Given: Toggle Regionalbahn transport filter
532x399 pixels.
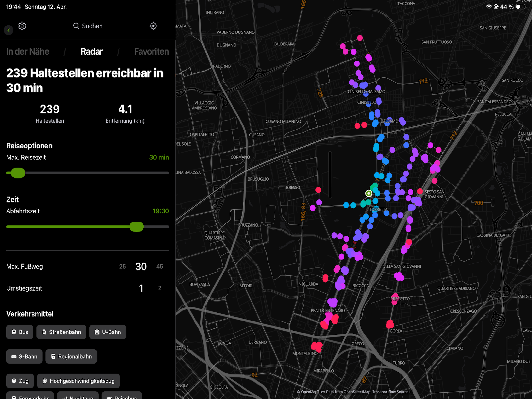Looking at the screenshot, I should tap(71, 356).
